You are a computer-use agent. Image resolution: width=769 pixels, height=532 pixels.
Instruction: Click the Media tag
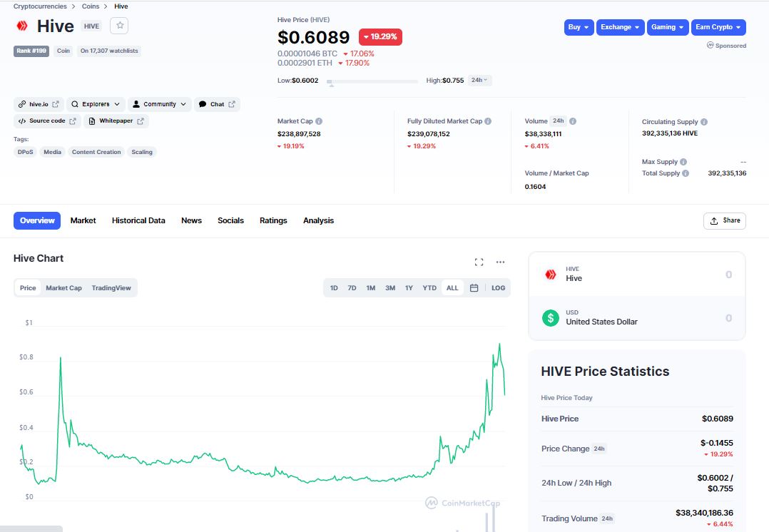click(x=53, y=152)
